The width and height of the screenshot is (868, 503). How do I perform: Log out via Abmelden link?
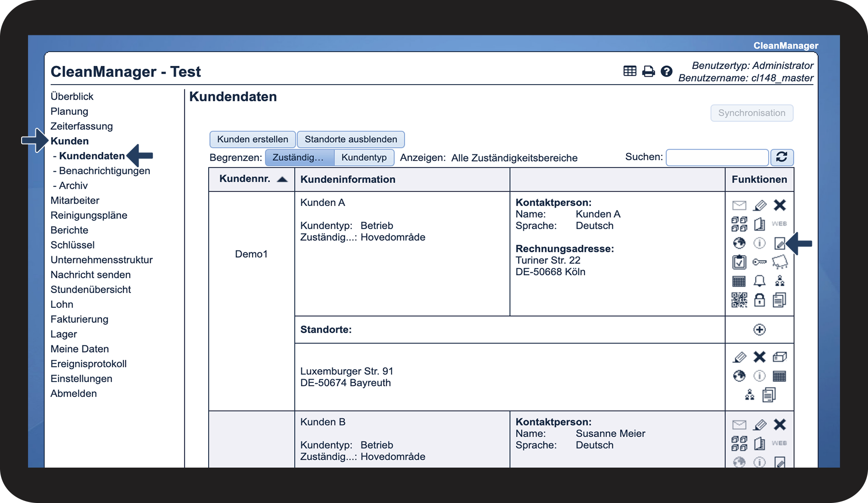tap(74, 393)
